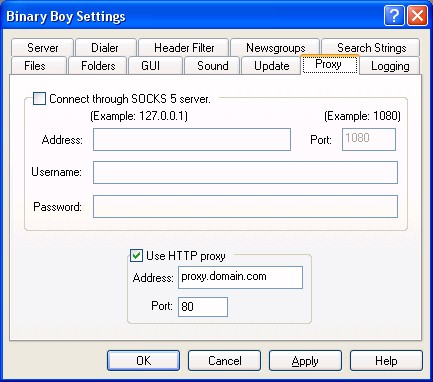The width and height of the screenshot is (433, 382).
Task: Select the Header Filter tab
Action: tap(183, 48)
